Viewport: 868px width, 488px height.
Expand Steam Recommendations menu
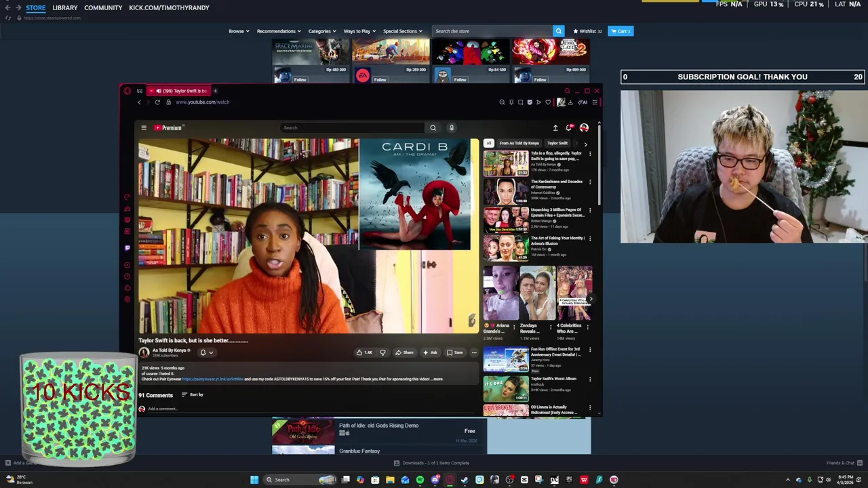pyautogui.click(x=278, y=31)
